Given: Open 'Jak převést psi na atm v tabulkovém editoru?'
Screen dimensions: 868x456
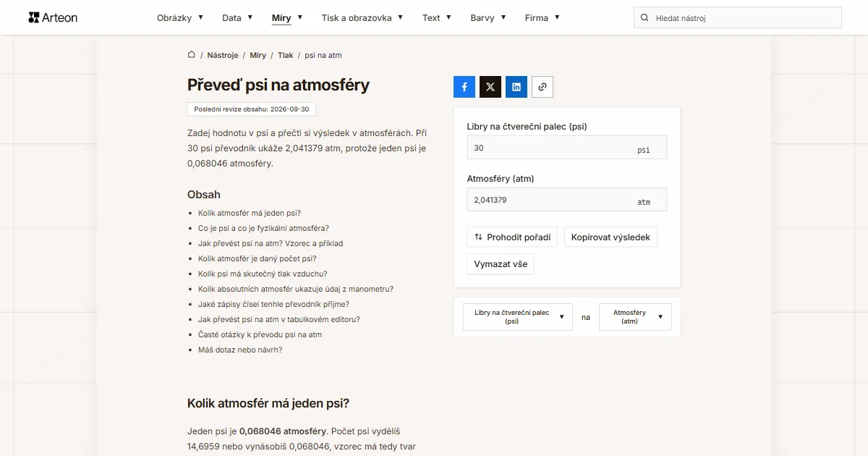Looking at the screenshot, I should pos(279,319).
